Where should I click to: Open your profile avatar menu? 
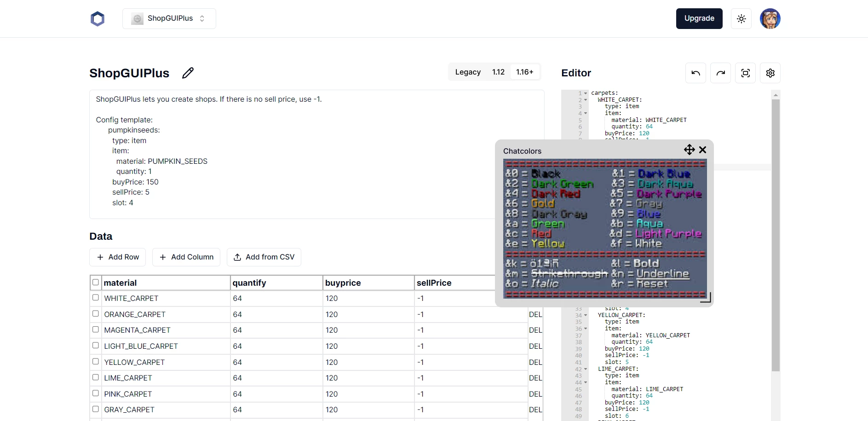770,18
